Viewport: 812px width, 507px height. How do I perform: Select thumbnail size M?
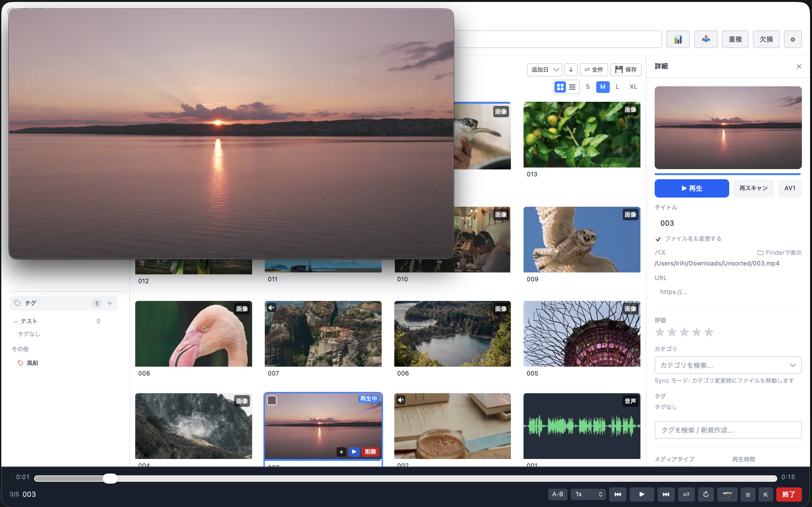[x=603, y=87]
